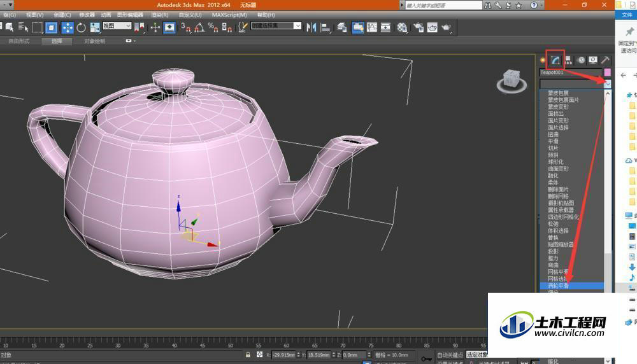
Task: Open the Create command panel tab
Action: point(543,60)
